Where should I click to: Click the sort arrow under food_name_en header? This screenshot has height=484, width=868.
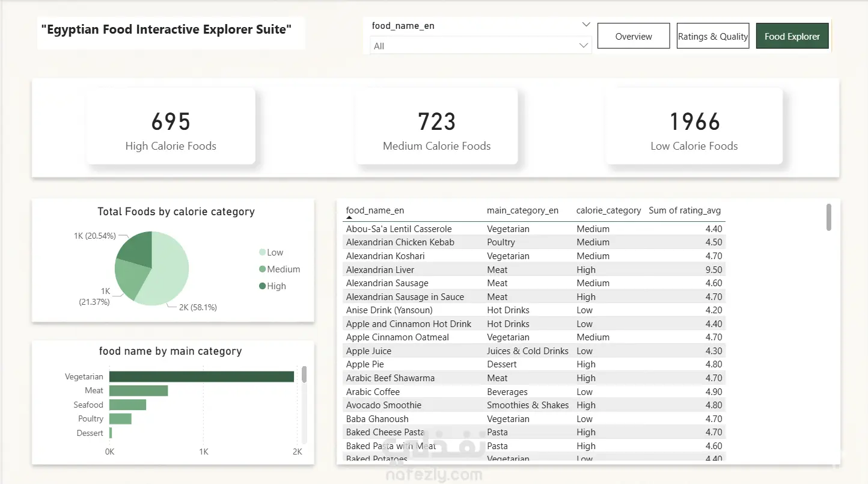(350, 218)
